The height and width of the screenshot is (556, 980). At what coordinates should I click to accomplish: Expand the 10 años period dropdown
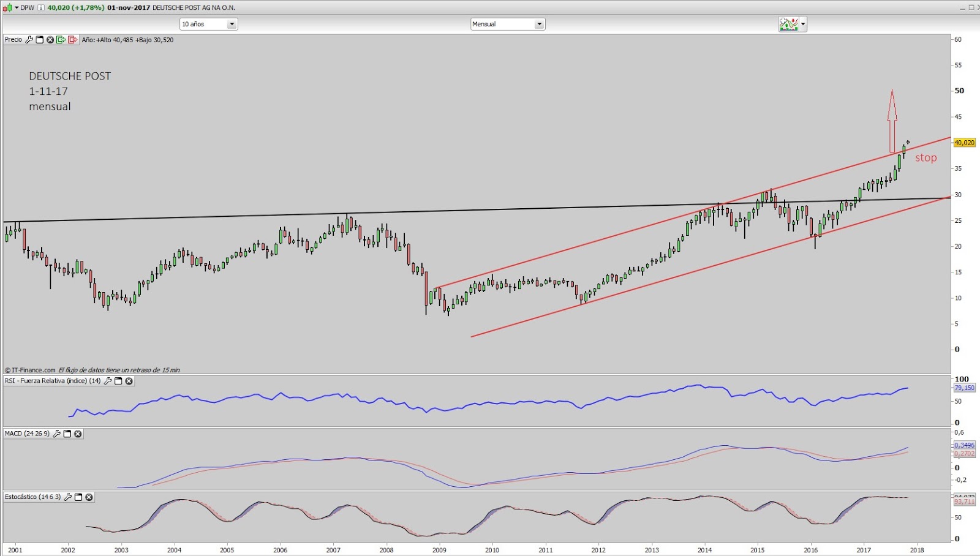[232, 24]
